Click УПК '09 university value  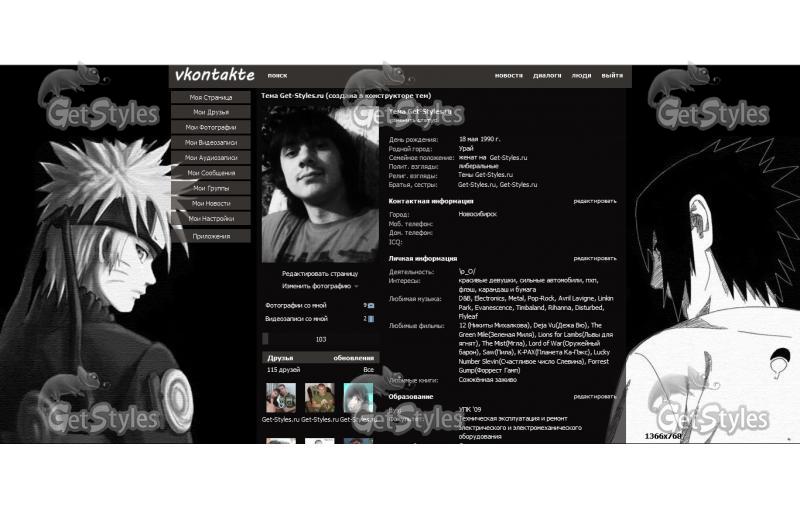pos(469,409)
